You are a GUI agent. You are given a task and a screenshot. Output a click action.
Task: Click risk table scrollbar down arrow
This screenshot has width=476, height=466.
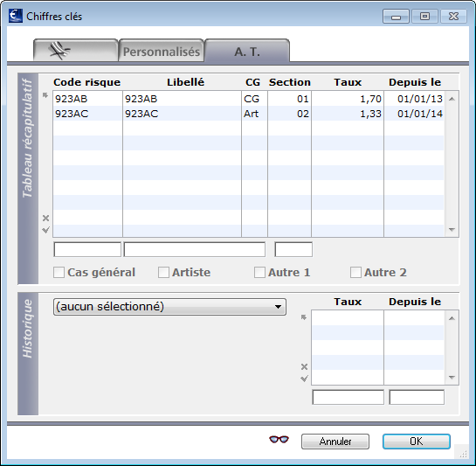point(452,230)
